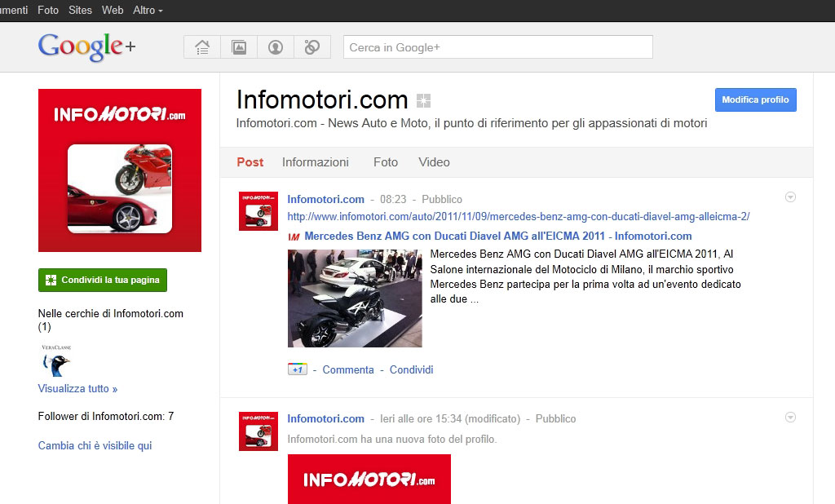Click the VeraClasse peacock circle avatar
Image resolution: width=835 pixels, height=504 pixels.
pos(56,360)
